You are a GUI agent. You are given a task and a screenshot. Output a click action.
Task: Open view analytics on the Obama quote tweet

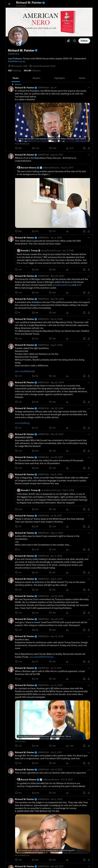67,231
